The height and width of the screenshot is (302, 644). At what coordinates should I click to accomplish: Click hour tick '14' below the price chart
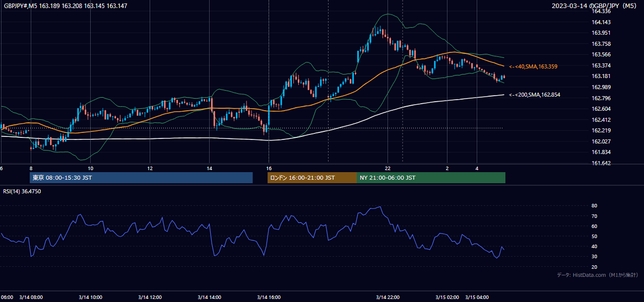pyautogui.click(x=210, y=168)
